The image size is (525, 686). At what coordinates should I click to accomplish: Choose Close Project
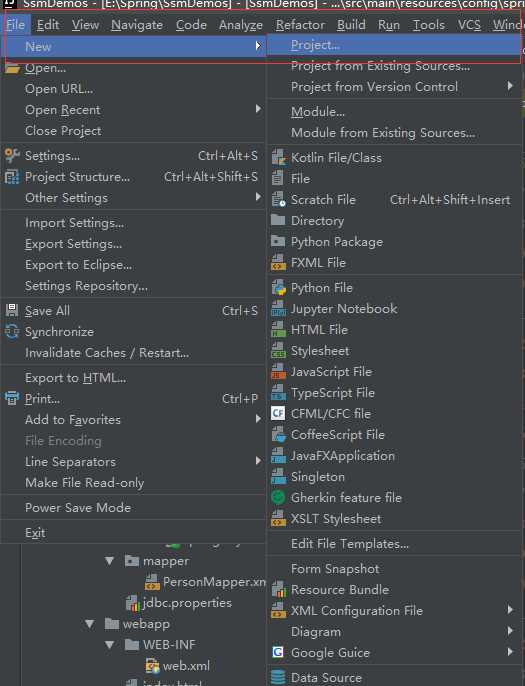(x=133, y=130)
